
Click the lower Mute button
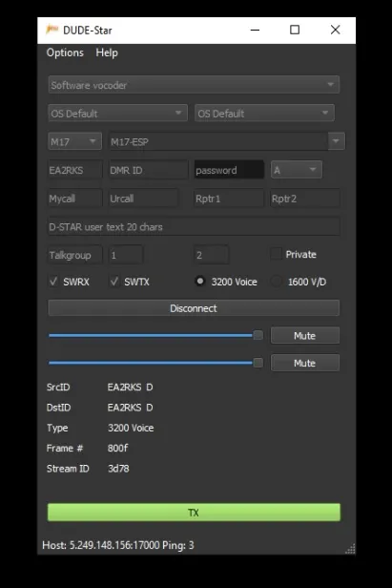click(305, 363)
